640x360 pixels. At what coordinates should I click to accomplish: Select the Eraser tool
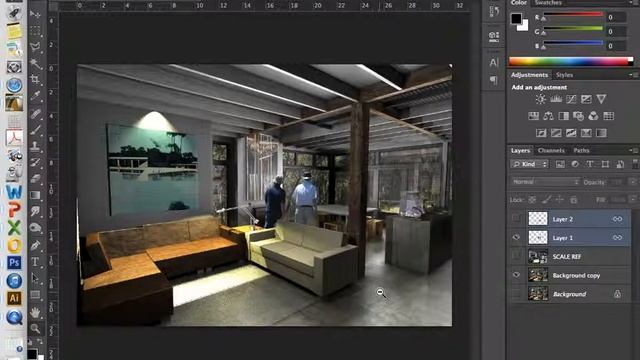point(36,178)
